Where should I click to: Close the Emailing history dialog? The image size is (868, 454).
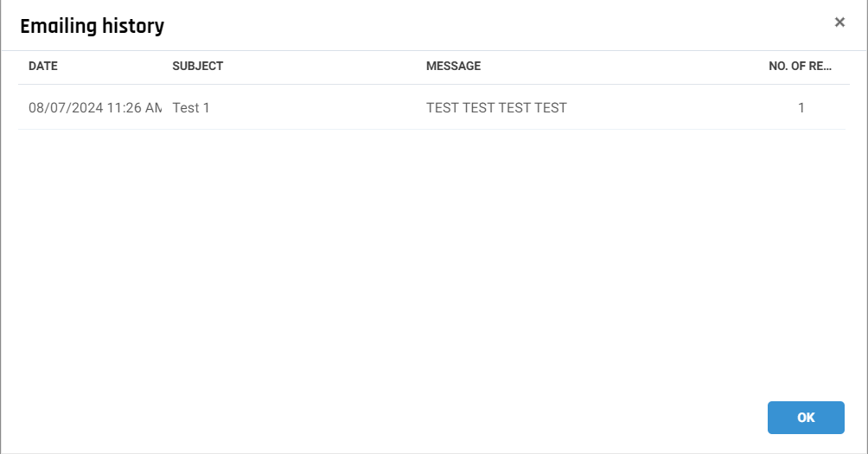coord(839,22)
